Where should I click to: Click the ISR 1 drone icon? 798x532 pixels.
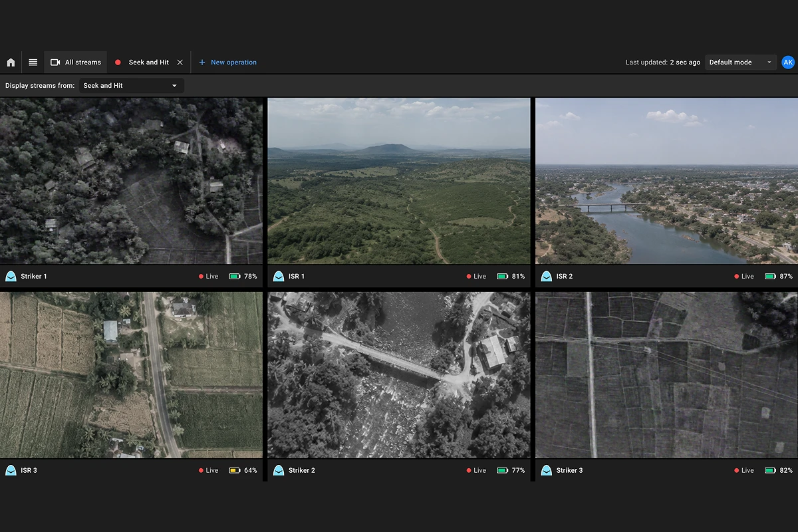pyautogui.click(x=279, y=276)
